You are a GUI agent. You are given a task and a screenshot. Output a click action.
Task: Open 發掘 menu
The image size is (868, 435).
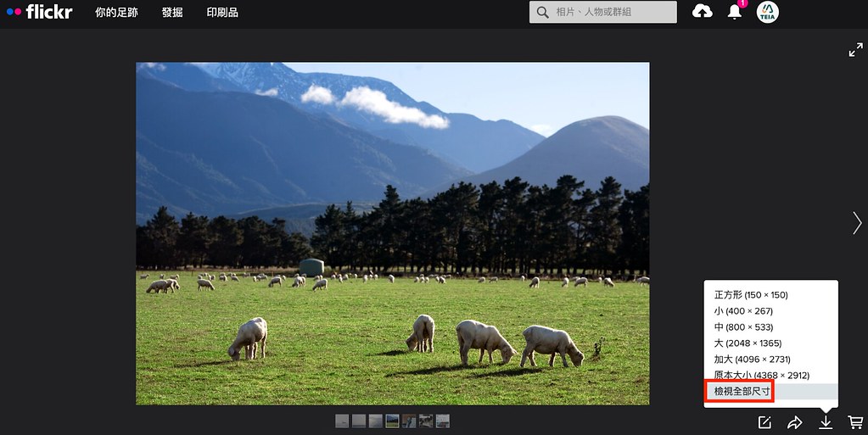(172, 12)
